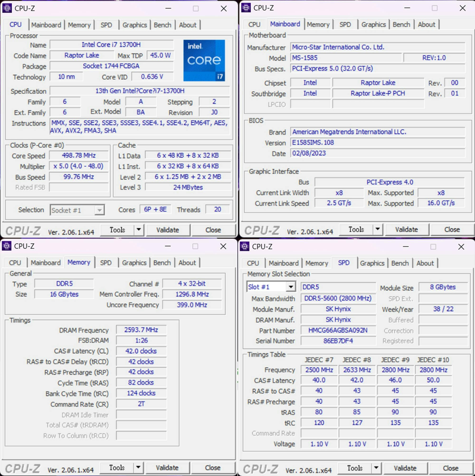Expand Tools arrow in the SPD window
Viewport: 475px width, 476px height.
[x=376, y=468]
